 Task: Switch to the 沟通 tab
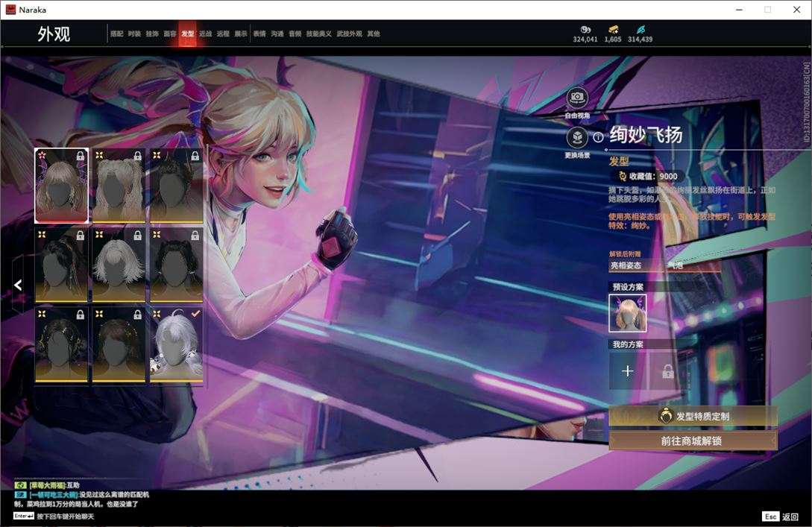coord(277,34)
